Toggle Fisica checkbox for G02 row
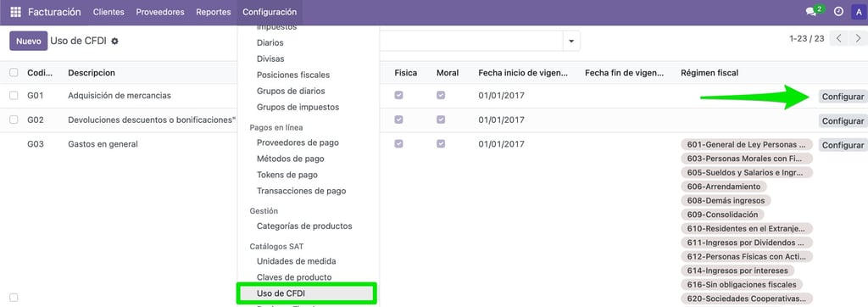This screenshot has height=307, width=868. coord(398,120)
